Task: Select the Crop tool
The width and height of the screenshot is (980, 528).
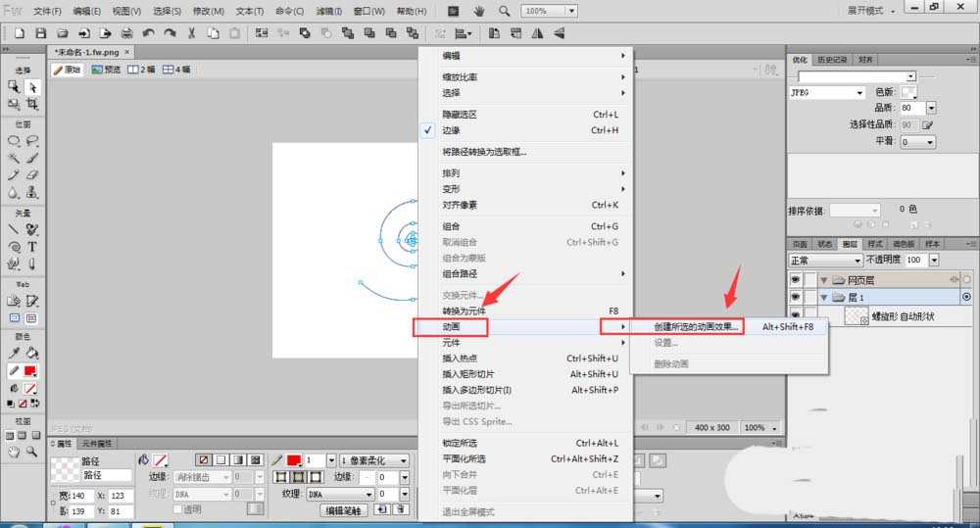Action: coord(32,105)
